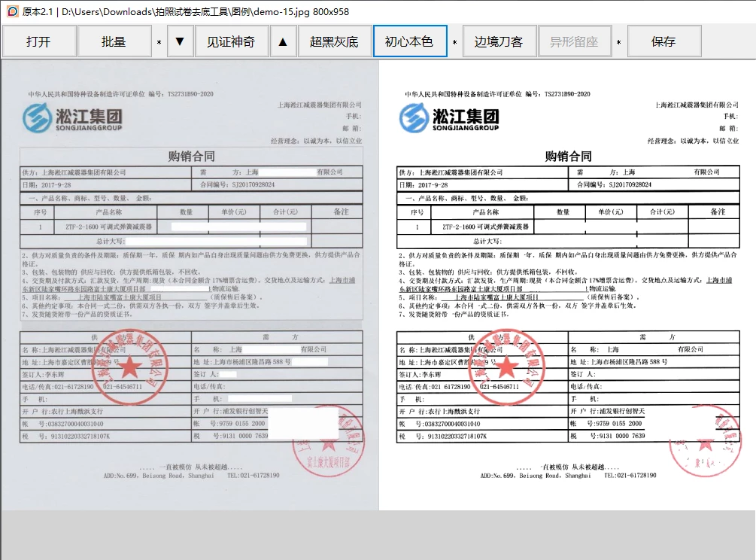
Task: Click the 购销合同 heading in the processed preview
Action: coord(568,157)
